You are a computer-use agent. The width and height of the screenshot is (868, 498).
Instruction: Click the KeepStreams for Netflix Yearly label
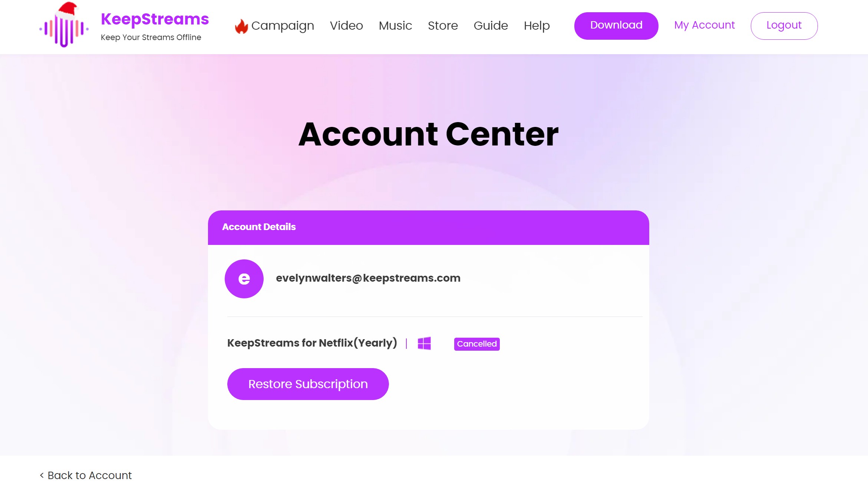coord(313,343)
